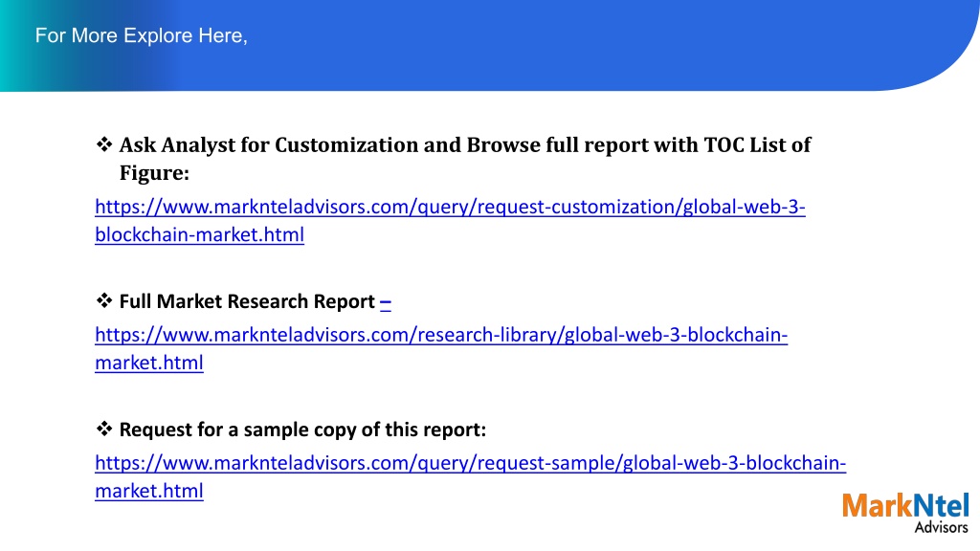Click the underlined "blockchain-market.html" link text
This screenshot has height=551, width=980.
[199, 235]
